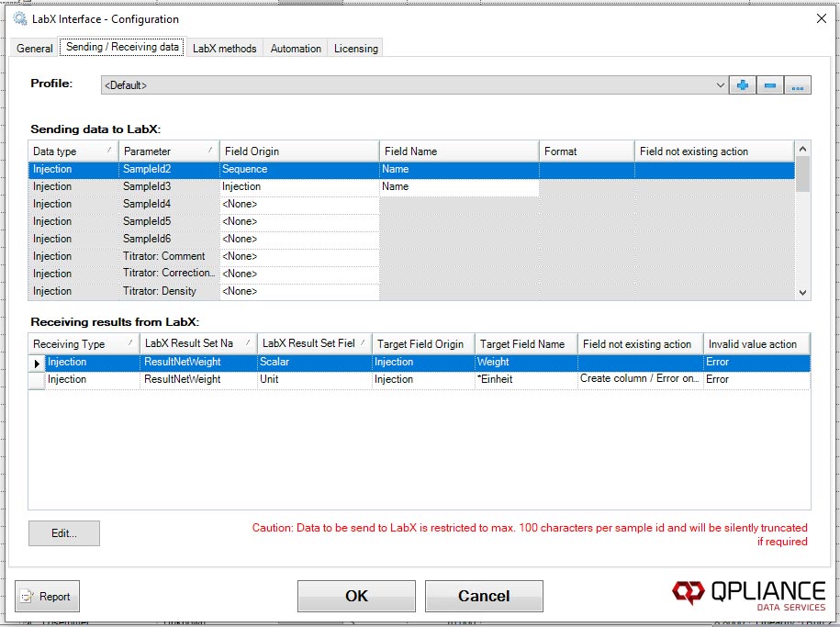Click Injection field origin for SampleId3
Screen dimensions: 840x627
coord(299,186)
